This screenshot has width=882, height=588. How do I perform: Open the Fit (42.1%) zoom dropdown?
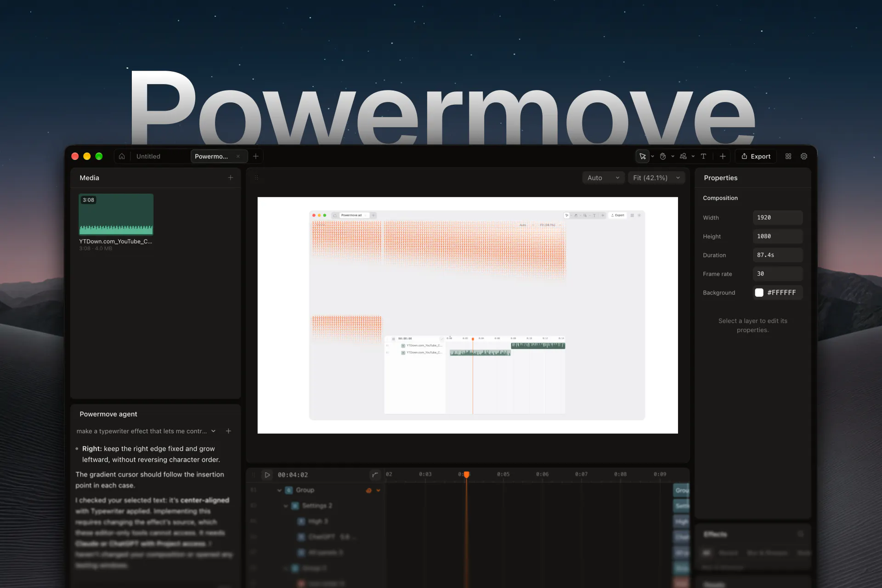[x=656, y=178]
